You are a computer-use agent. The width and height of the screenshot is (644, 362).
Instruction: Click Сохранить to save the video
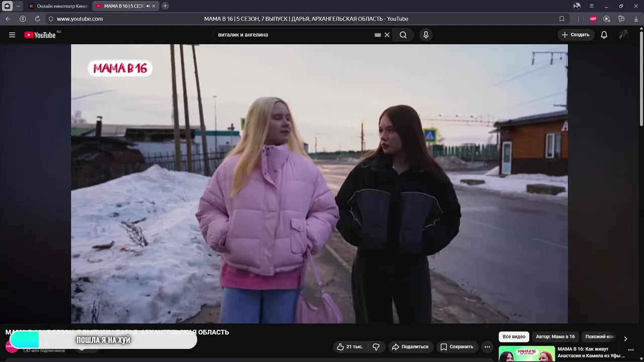click(x=457, y=346)
